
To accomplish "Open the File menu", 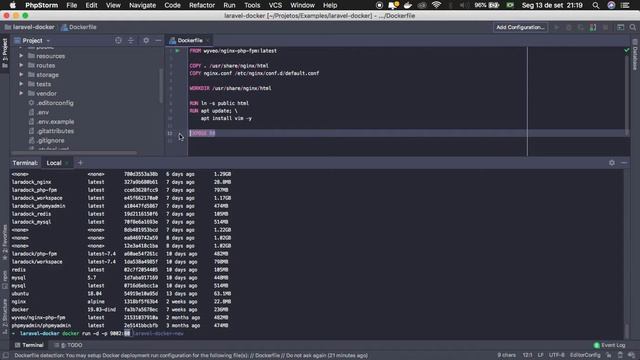I will pyautogui.click(x=72, y=5).
